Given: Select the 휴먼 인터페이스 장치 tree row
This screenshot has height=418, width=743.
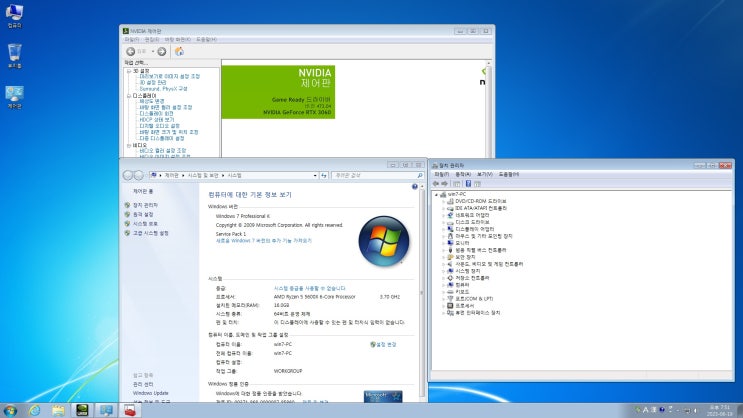Looking at the screenshot, I should pos(477,313).
